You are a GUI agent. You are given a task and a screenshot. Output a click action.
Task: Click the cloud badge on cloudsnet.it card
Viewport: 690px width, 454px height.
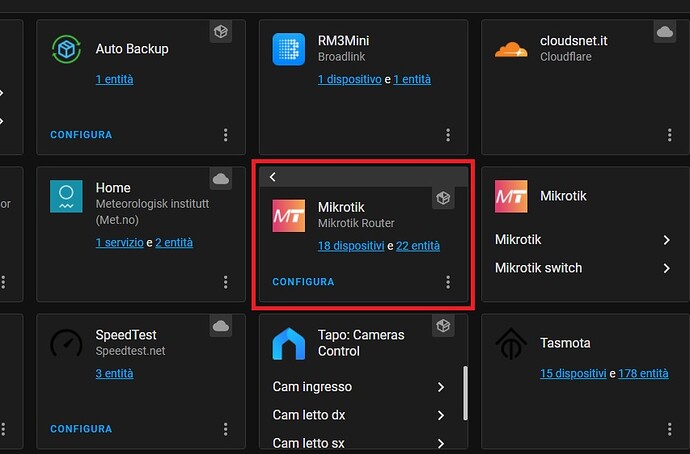664,32
